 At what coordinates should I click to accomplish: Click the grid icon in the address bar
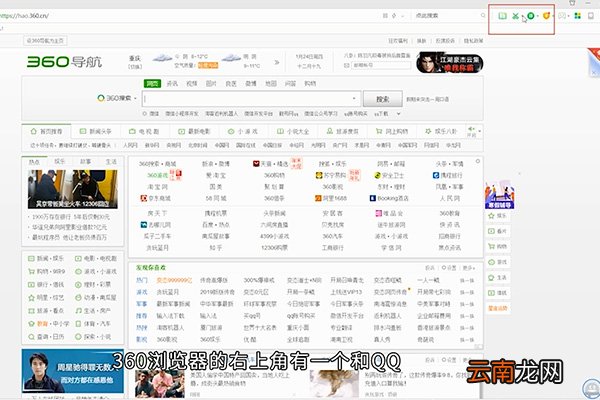click(x=385, y=16)
